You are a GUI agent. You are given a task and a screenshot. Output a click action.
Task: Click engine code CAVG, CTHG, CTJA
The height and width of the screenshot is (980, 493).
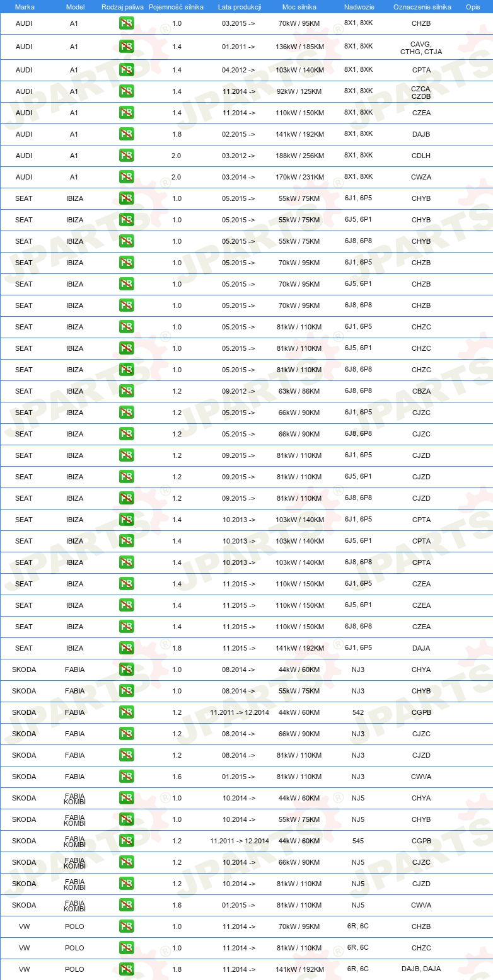(x=421, y=48)
